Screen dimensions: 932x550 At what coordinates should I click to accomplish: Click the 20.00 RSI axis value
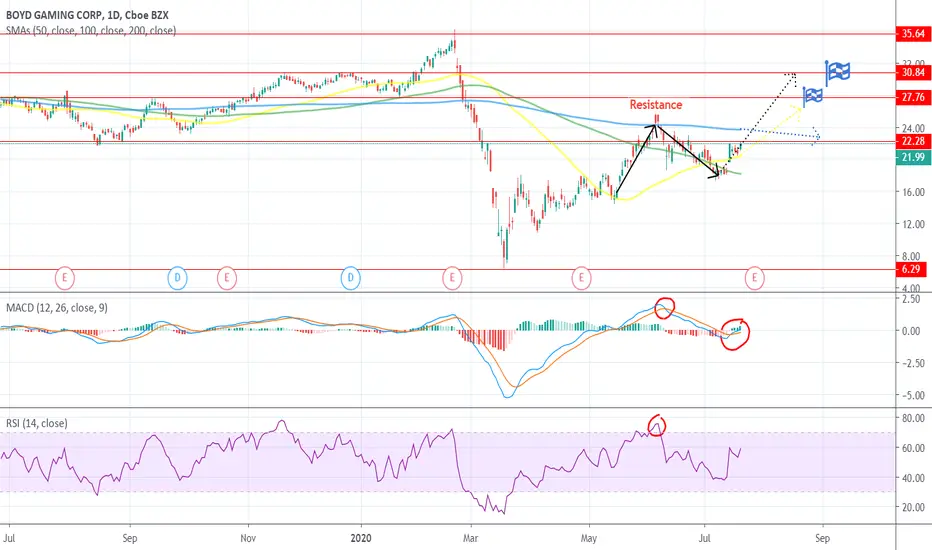click(913, 508)
